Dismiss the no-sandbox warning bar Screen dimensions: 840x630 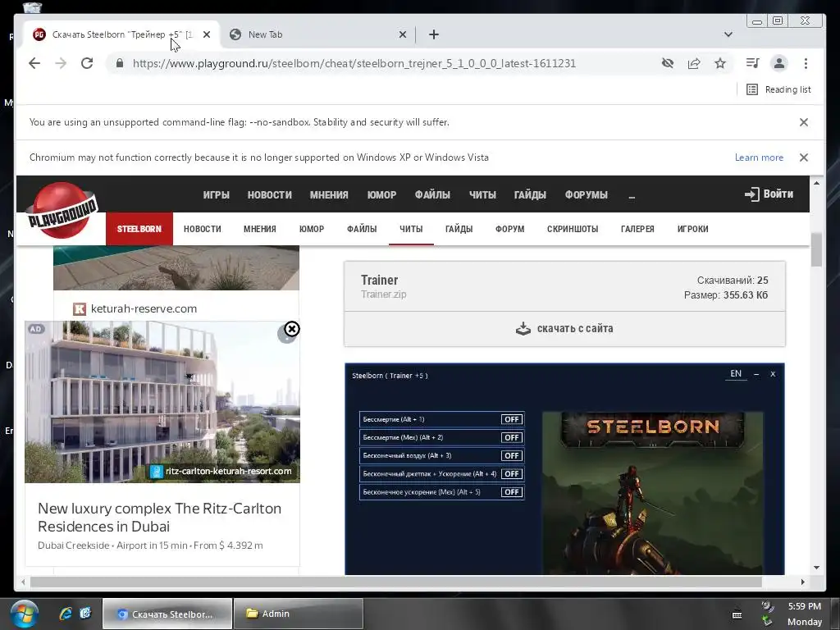coord(804,122)
